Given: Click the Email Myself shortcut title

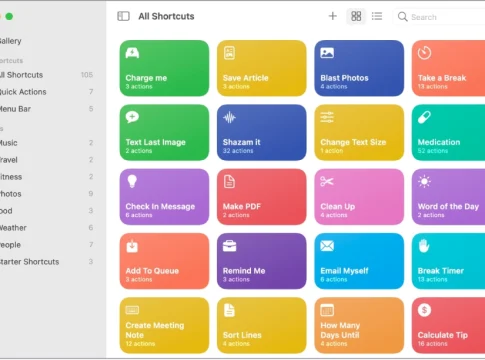Looking at the screenshot, I should coord(344,271).
